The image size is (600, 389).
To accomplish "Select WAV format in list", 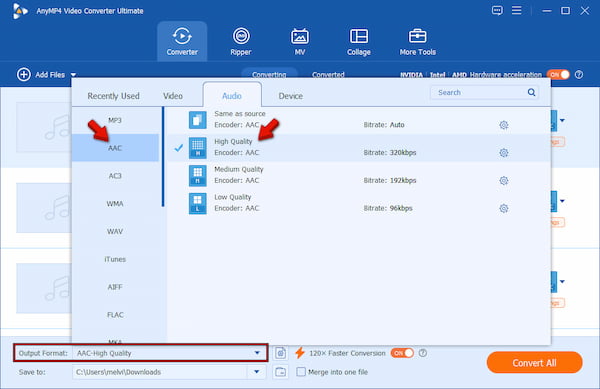I will pyautogui.click(x=115, y=231).
